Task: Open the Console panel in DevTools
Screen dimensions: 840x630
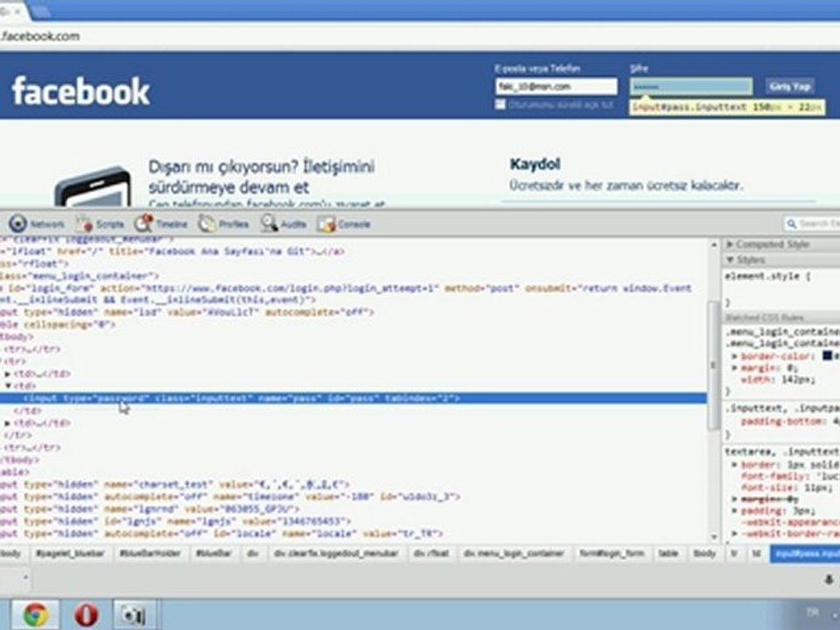Action: point(343,224)
